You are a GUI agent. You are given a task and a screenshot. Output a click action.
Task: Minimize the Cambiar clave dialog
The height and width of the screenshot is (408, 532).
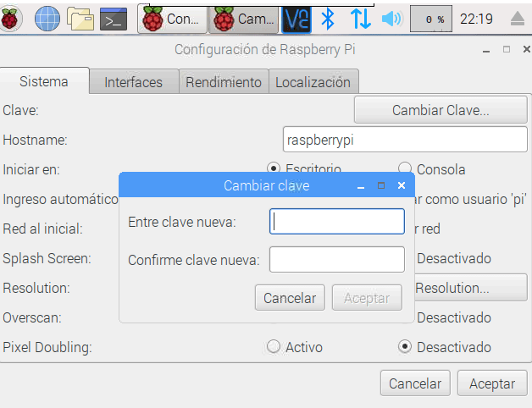[x=361, y=186]
